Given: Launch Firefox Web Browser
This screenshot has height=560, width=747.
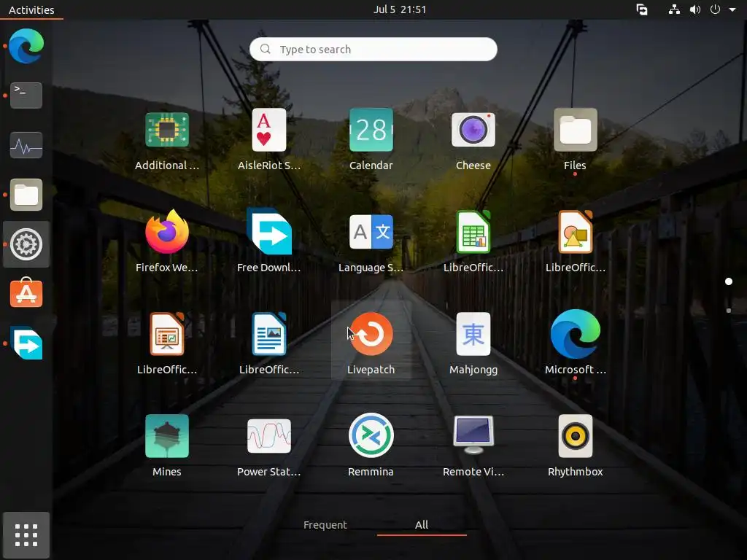Looking at the screenshot, I should (167, 232).
